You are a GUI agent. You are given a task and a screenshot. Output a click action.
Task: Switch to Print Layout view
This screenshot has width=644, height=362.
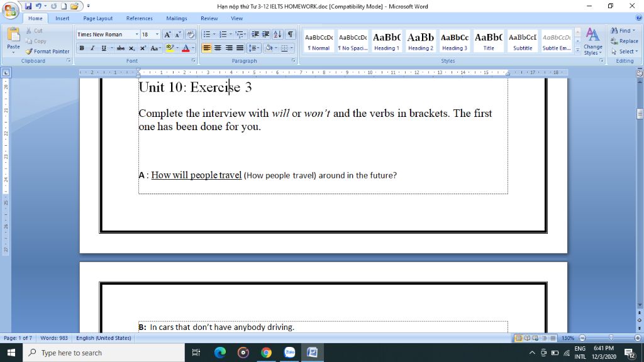[x=518, y=338]
